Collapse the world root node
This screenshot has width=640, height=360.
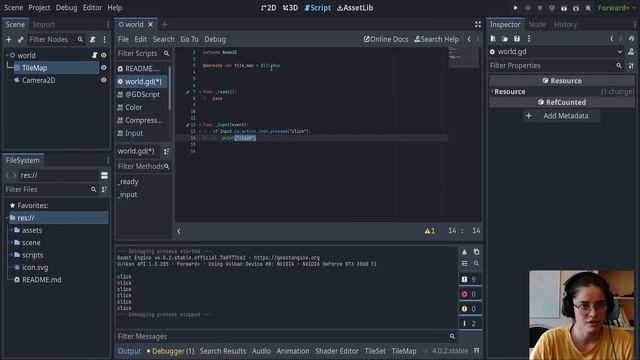(x=7, y=55)
